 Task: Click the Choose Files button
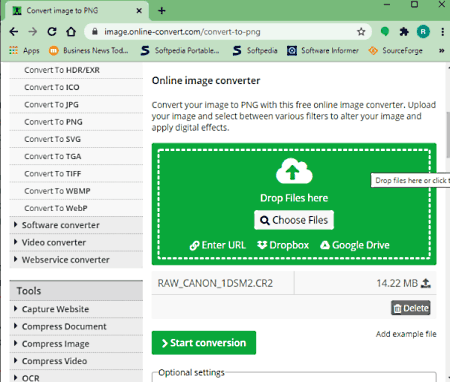(294, 220)
